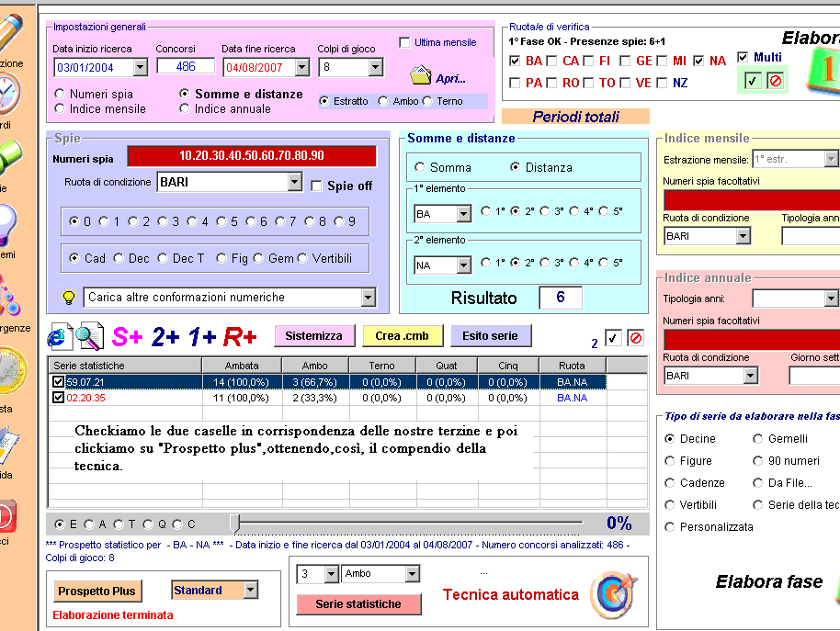Image resolution: width=840 pixels, height=631 pixels.
Task: Enable the Spie off checkbox
Action: pyautogui.click(x=316, y=186)
